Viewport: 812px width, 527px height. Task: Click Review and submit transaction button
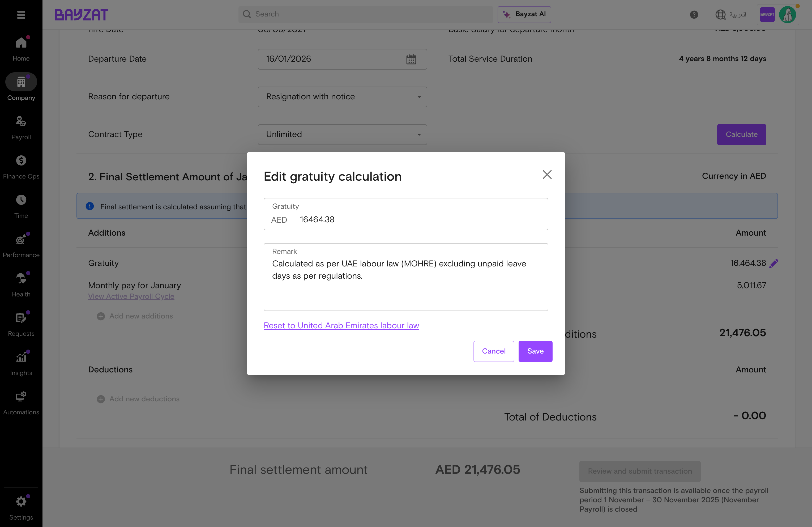point(640,471)
